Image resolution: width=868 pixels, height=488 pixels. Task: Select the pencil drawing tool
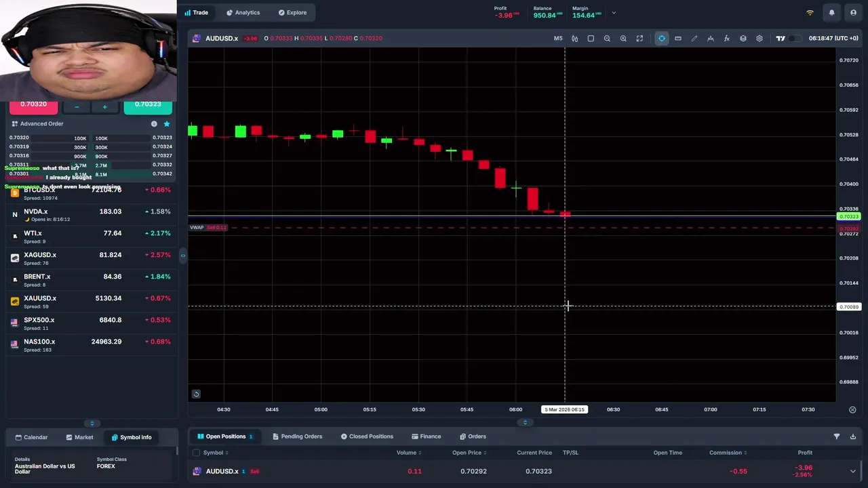coord(694,39)
